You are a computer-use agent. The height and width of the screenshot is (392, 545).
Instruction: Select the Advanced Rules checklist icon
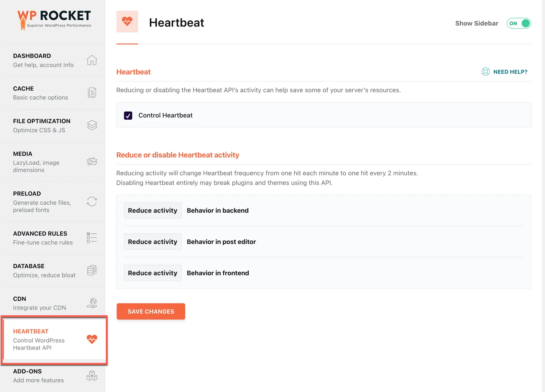click(92, 237)
